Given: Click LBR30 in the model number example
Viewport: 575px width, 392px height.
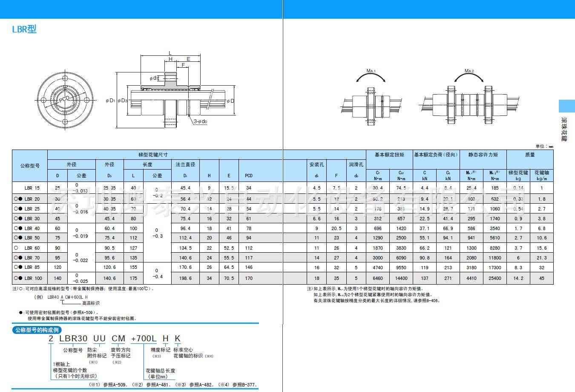Looking at the screenshot, I should [x=73, y=339].
